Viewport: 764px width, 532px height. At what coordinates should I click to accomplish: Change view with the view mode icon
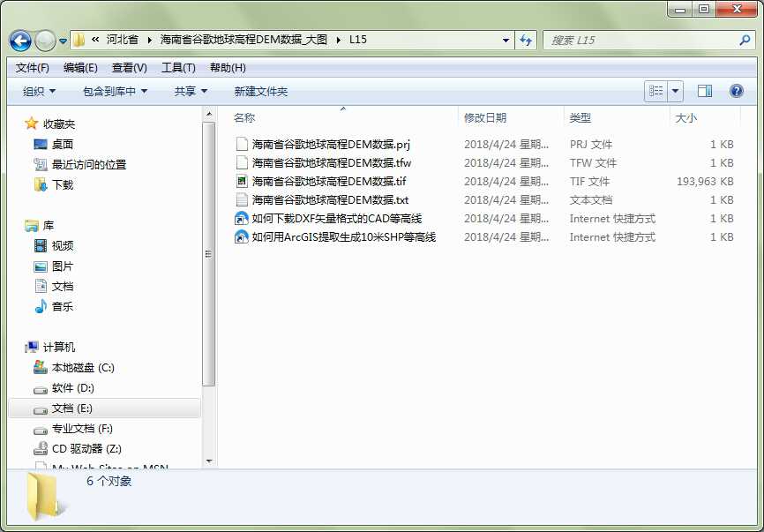(655, 91)
